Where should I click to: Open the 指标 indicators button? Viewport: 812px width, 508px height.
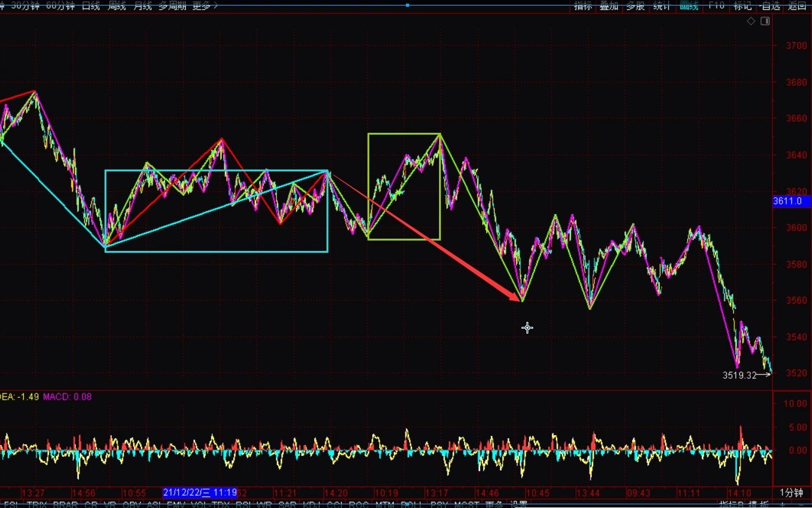(583, 6)
